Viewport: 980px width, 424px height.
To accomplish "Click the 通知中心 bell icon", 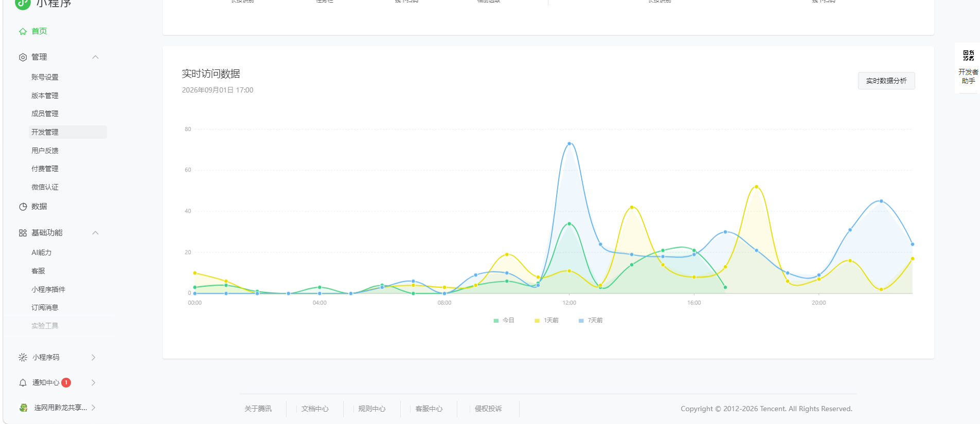I will click(23, 383).
